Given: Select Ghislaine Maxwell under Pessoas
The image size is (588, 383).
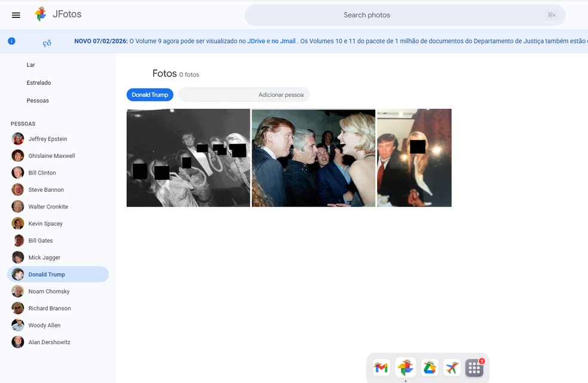Looking at the screenshot, I should 17,155.
